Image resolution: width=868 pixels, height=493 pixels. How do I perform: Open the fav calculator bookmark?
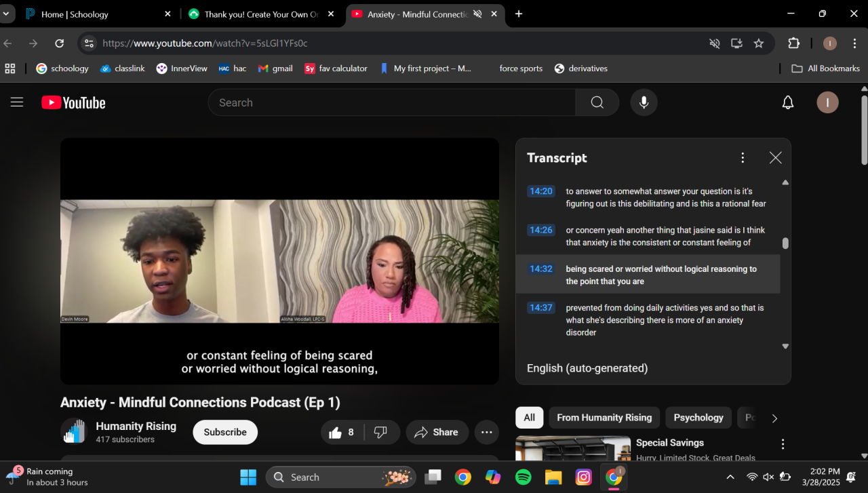click(x=336, y=68)
